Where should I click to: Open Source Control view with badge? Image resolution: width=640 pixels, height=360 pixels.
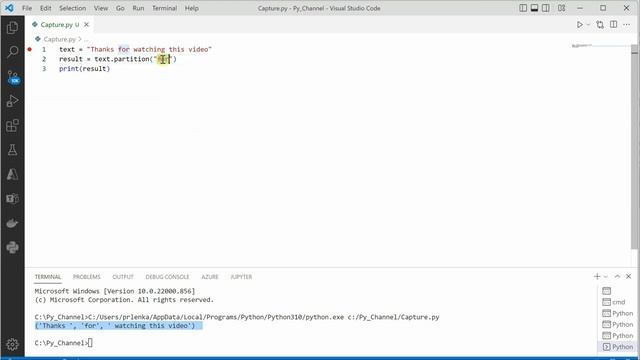pos(12,77)
